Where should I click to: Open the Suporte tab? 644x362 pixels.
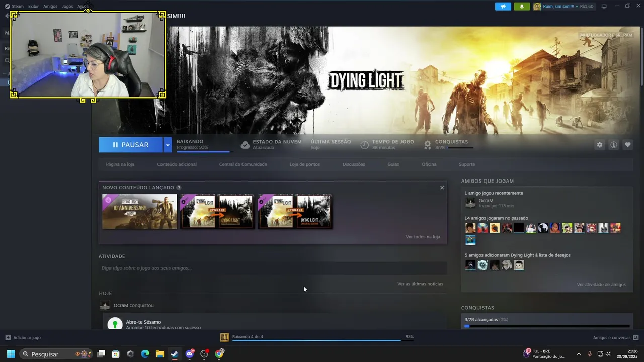click(467, 164)
